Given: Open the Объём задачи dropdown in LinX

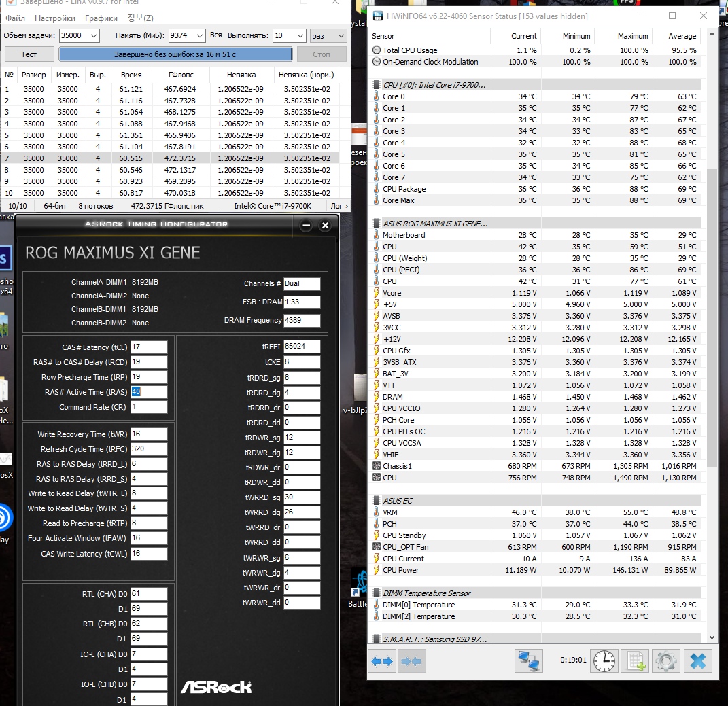Looking at the screenshot, I should click(x=94, y=36).
